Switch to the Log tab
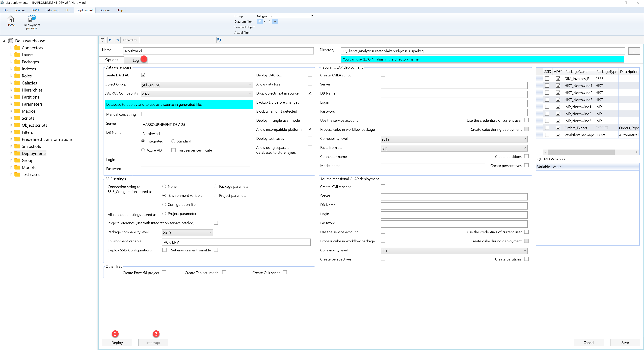 pyautogui.click(x=136, y=60)
